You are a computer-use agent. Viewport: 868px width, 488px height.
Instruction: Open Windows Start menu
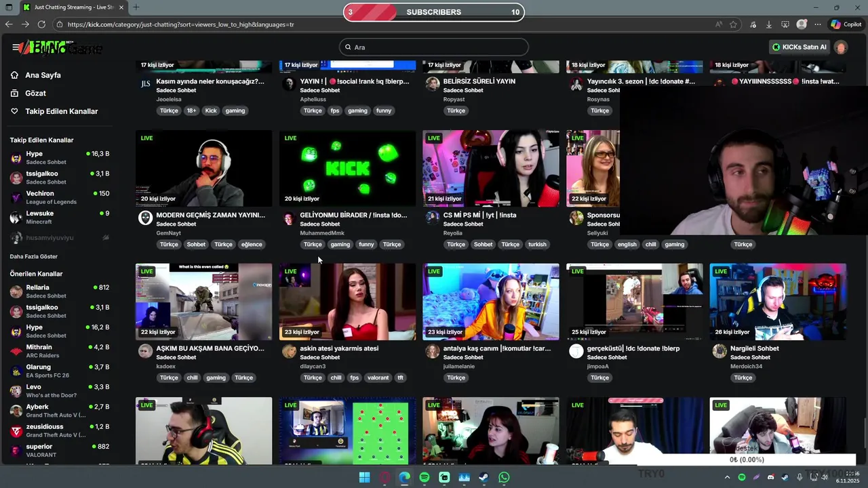coord(364,478)
